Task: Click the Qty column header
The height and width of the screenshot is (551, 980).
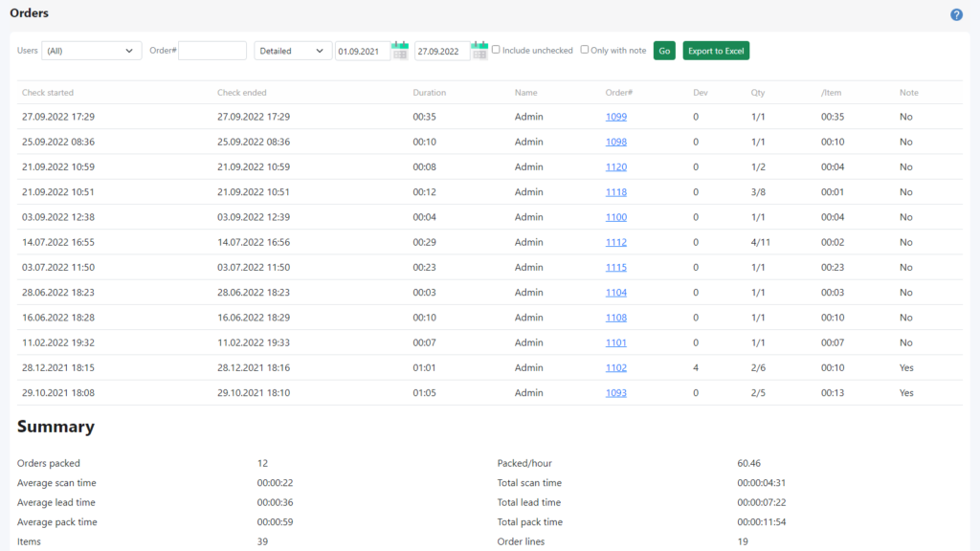Action: click(758, 93)
